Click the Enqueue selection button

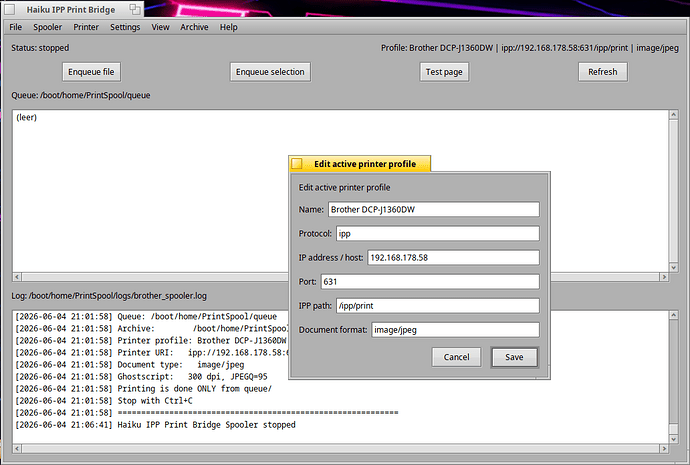[x=270, y=72]
